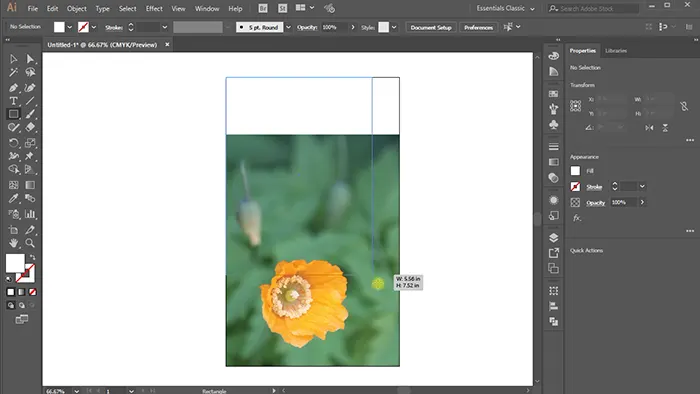Click the Document Setup button

(x=431, y=27)
